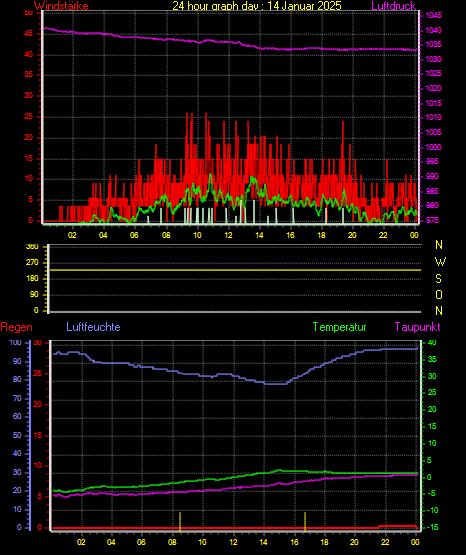Click the 270 label on direction axis
Image resolution: width=466 pixels, height=555 pixels.
pos(32,263)
